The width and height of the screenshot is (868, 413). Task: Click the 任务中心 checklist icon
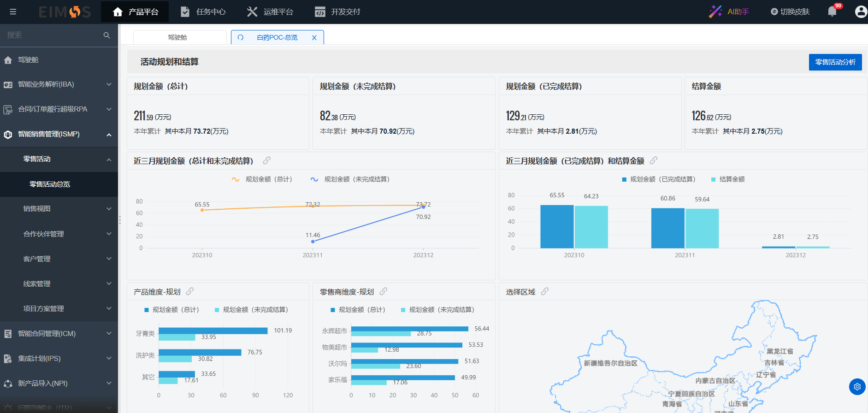tap(185, 12)
